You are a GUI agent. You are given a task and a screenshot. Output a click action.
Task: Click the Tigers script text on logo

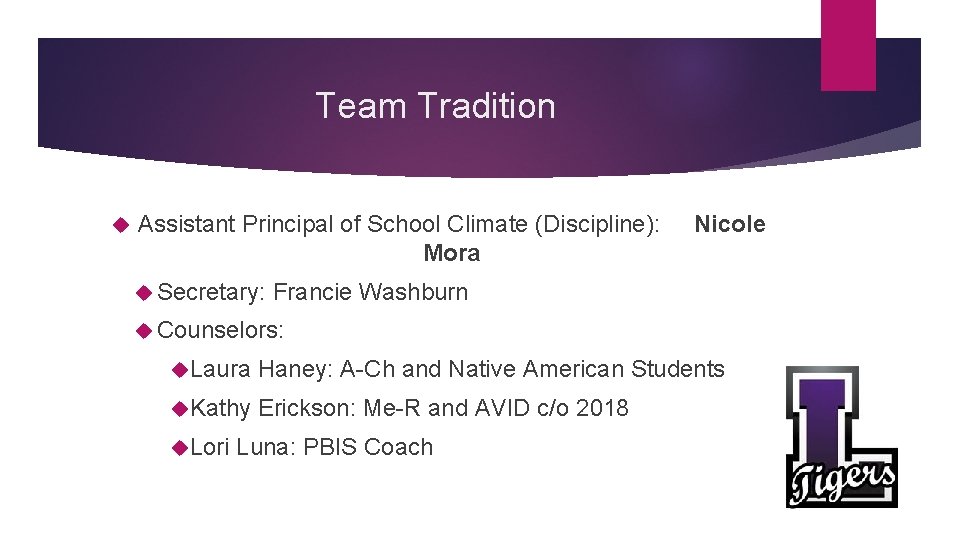pyautogui.click(x=841, y=482)
